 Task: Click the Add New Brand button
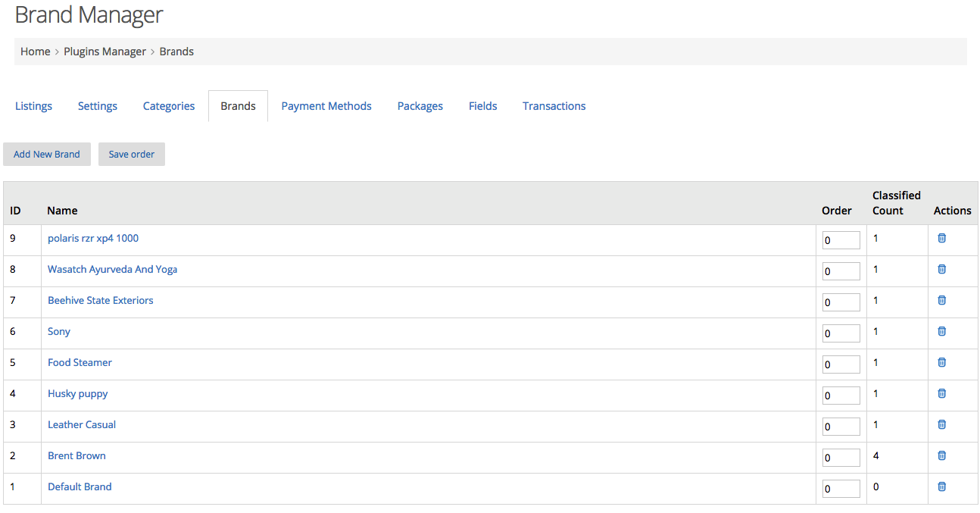[x=47, y=154]
